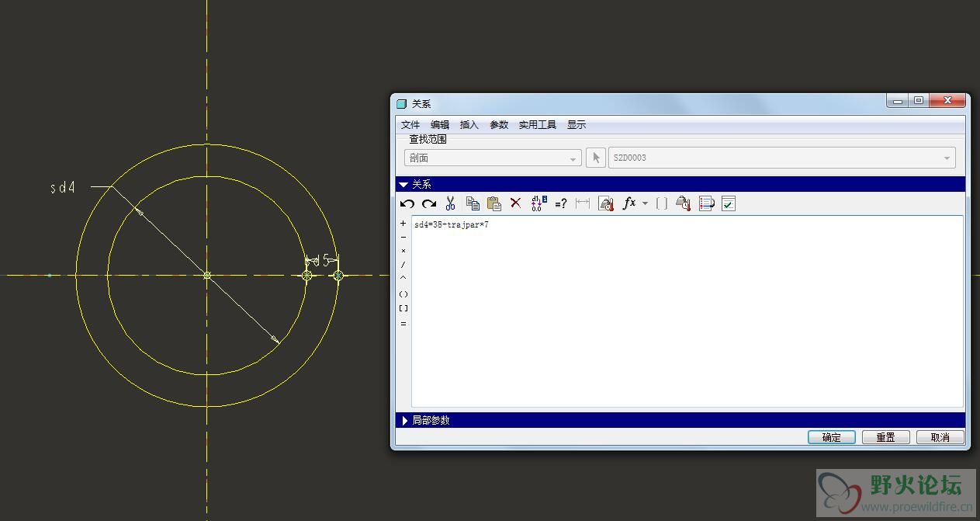980x521 pixels.
Task: Cancel with the 取消 button
Action: click(940, 437)
